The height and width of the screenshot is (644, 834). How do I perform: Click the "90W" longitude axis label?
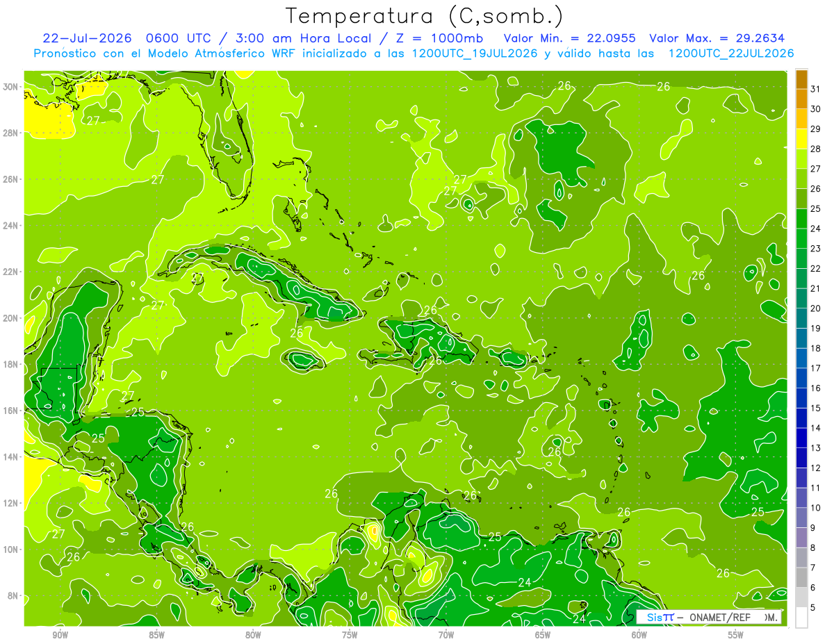[x=60, y=636]
